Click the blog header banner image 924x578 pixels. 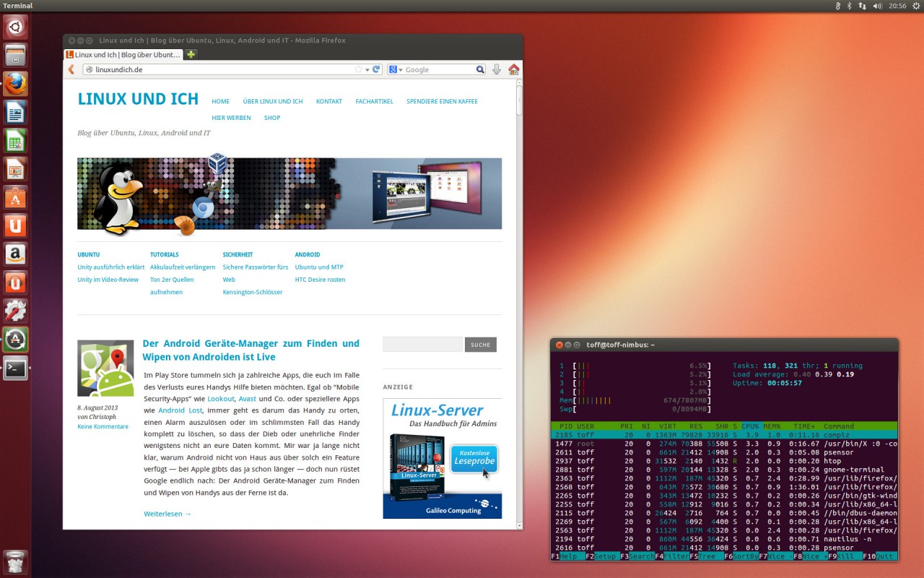[289, 195]
